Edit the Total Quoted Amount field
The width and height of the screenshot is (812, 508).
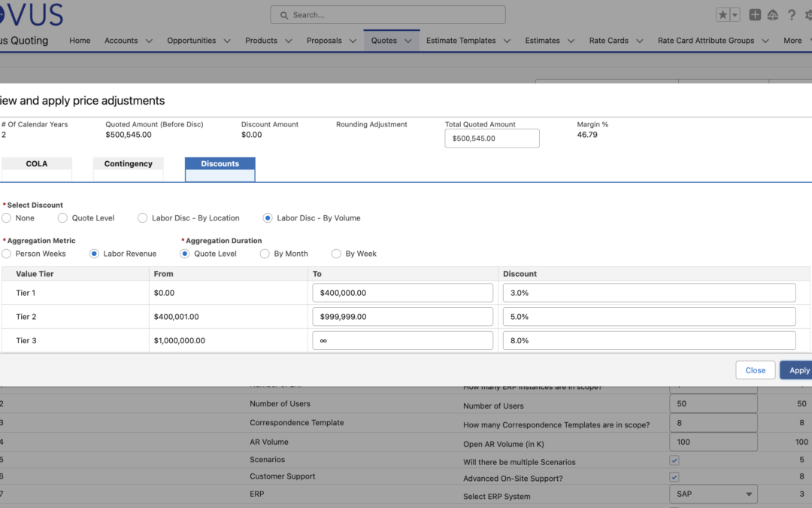click(492, 138)
